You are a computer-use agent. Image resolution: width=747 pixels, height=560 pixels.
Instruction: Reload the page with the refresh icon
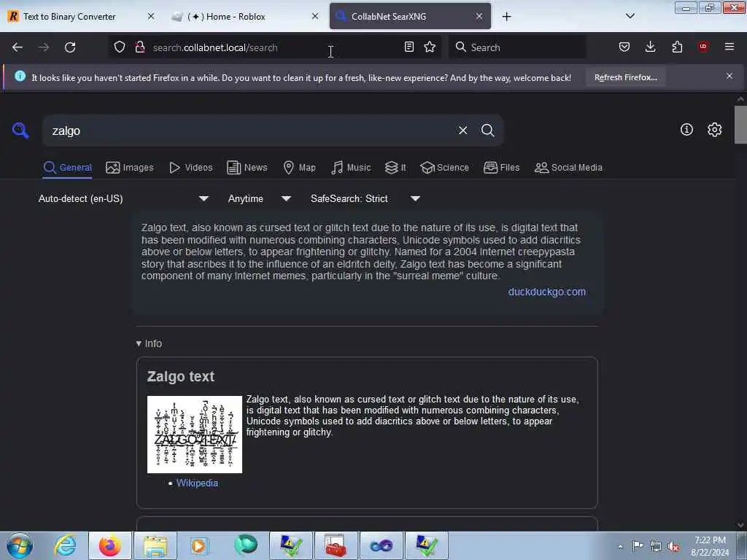pyautogui.click(x=70, y=47)
